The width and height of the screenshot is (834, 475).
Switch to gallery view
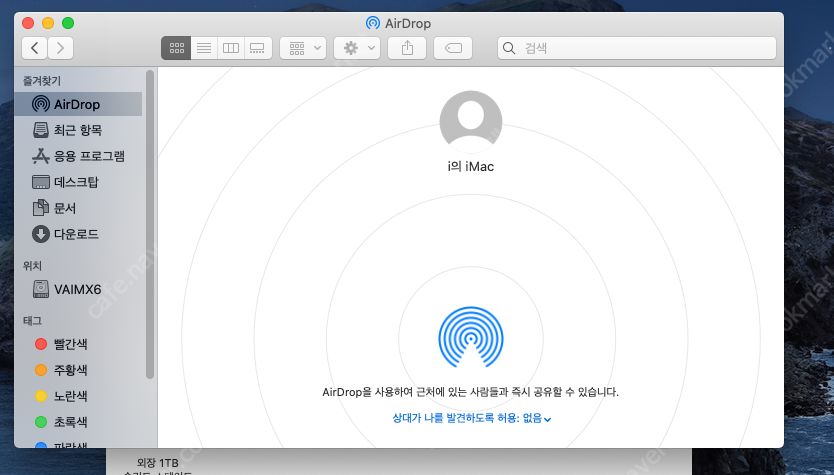tap(258, 48)
